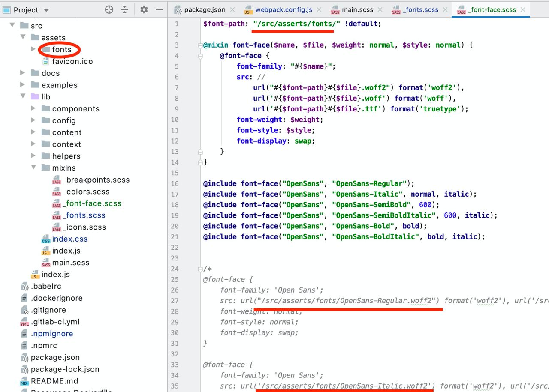Screen dimensions: 549x392
Task: Click the file icon beside .npmignore
Action: coord(24,334)
